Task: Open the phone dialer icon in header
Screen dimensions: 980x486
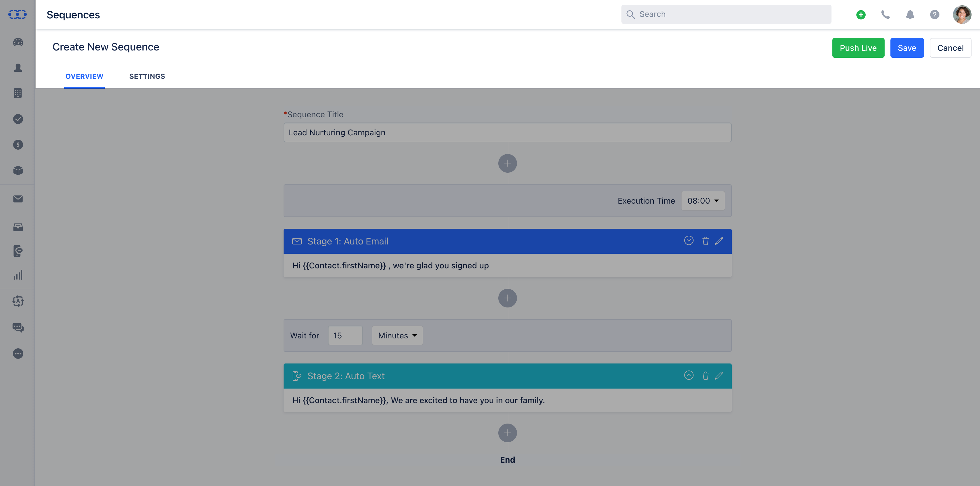Action: tap(885, 15)
